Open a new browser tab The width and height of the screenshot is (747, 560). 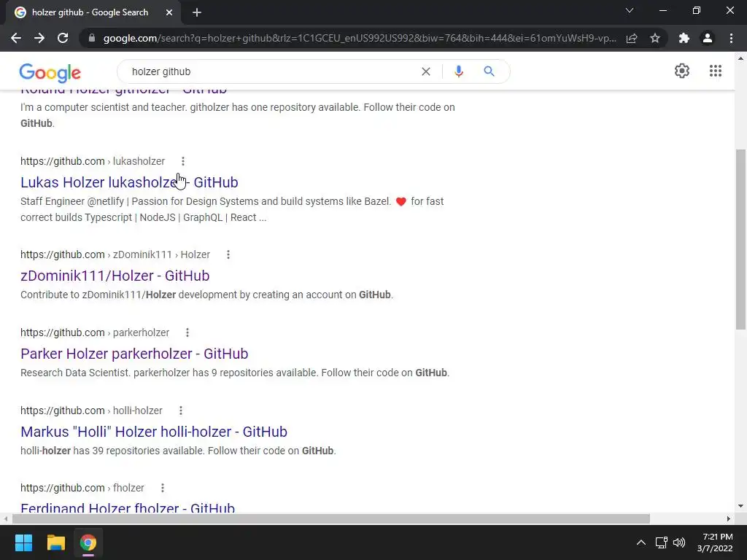click(x=197, y=12)
